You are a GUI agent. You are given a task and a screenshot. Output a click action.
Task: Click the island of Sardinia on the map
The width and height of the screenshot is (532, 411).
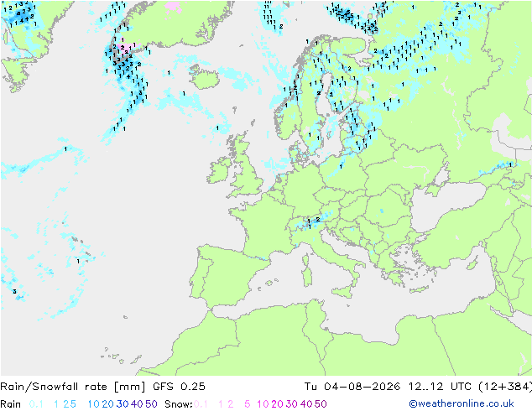[307, 276]
